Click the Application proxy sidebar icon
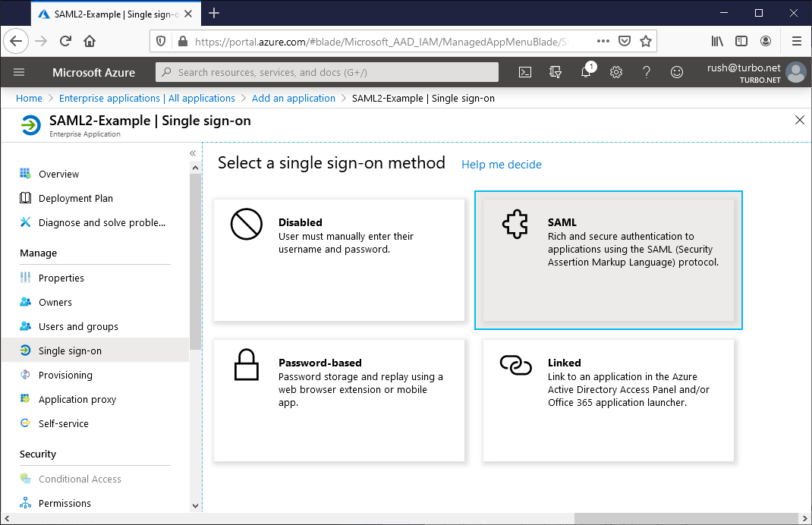This screenshot has width=812, height=525. pyautogui.click(x=25, y=399)
